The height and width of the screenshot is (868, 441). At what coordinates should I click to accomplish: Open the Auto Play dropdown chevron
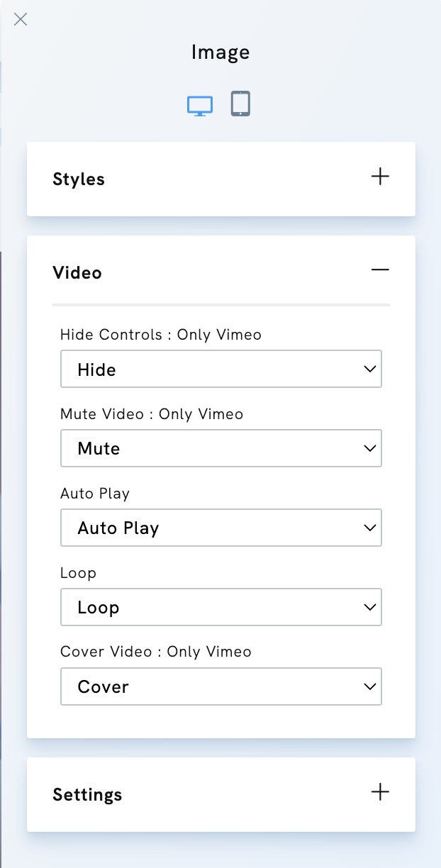[x=369, y=528]
